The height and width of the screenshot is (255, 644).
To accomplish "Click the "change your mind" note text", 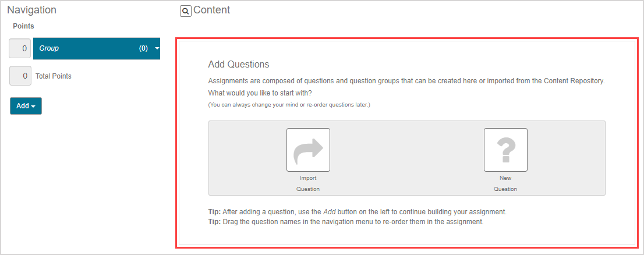I will [289, 105].
